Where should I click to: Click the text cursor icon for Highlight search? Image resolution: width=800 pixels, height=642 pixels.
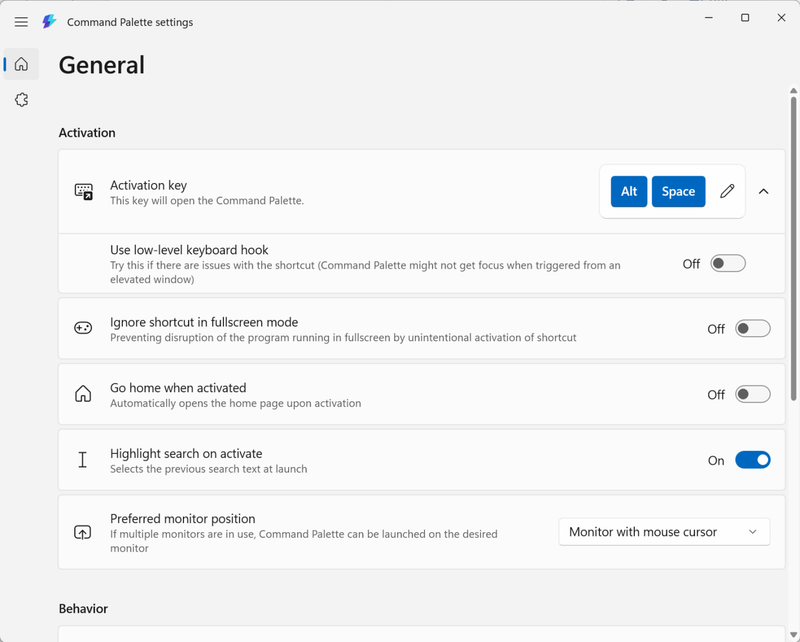pyautogui.click(x=83, y=460)
